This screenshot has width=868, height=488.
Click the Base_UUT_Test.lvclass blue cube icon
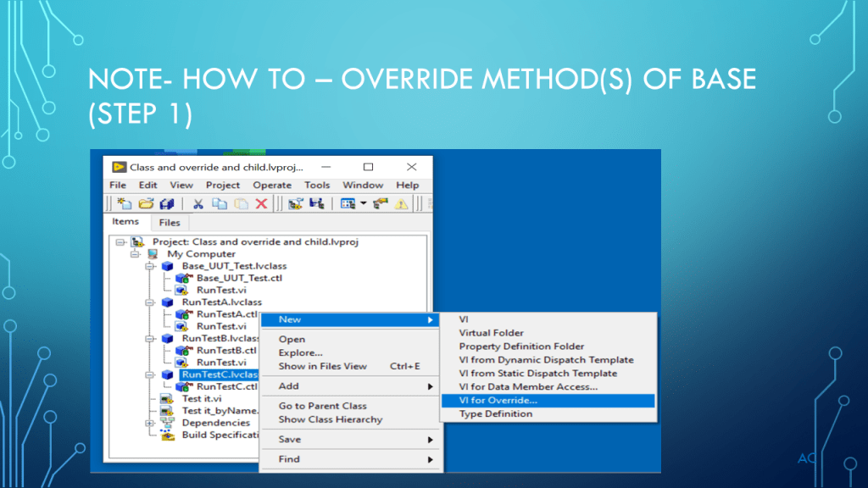(167, 266)
